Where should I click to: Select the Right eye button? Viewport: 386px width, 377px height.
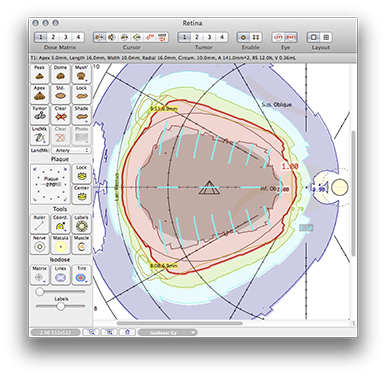tap(291, 37)
